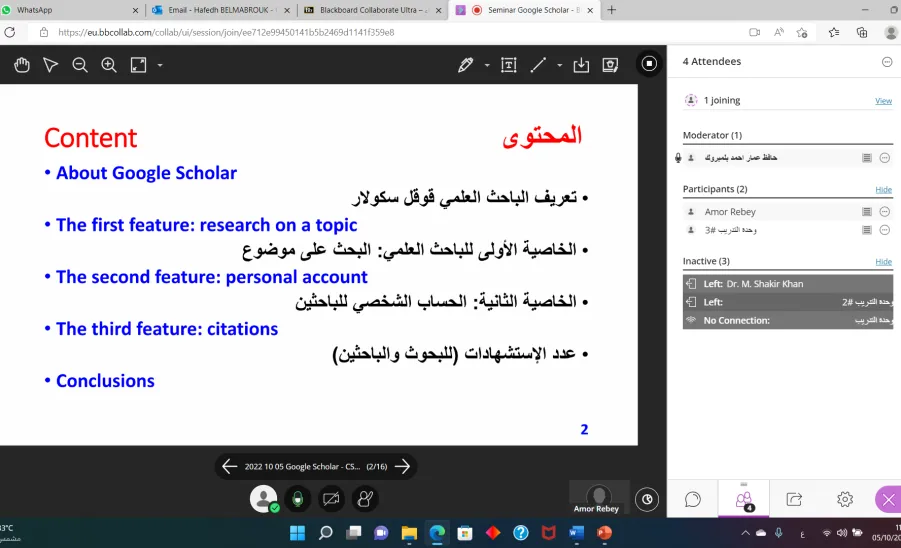Open My Settings gear tab
This screenshot has height=548, width=901.
[x=845, y=499]
